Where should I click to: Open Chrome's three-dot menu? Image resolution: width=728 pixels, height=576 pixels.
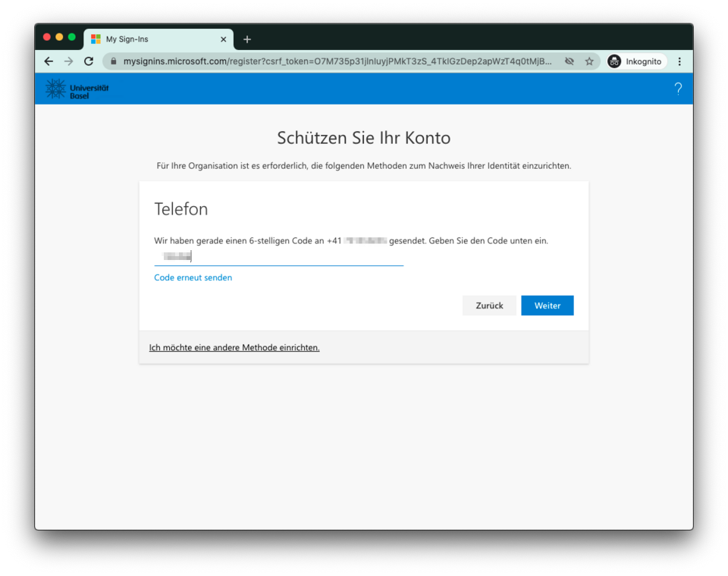679,61
